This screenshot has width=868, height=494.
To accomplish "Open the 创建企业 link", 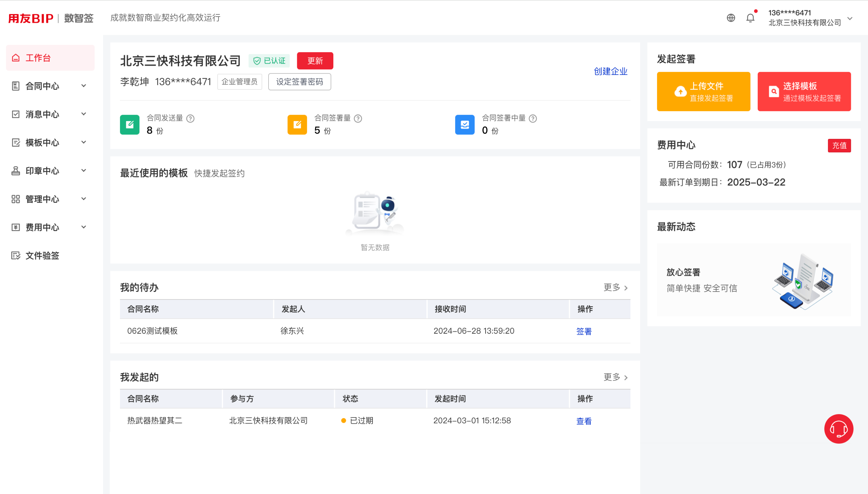I will 610,71.
